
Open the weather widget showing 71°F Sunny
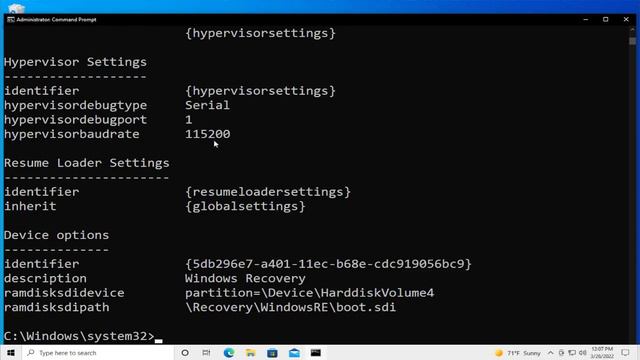click(x=518, y=353)
